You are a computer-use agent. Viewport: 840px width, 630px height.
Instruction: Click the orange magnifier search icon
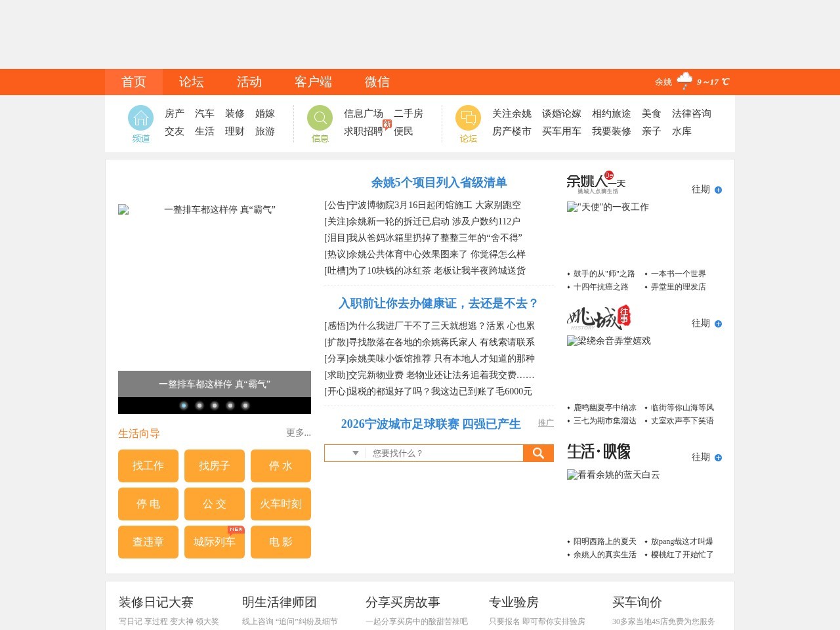538,453
